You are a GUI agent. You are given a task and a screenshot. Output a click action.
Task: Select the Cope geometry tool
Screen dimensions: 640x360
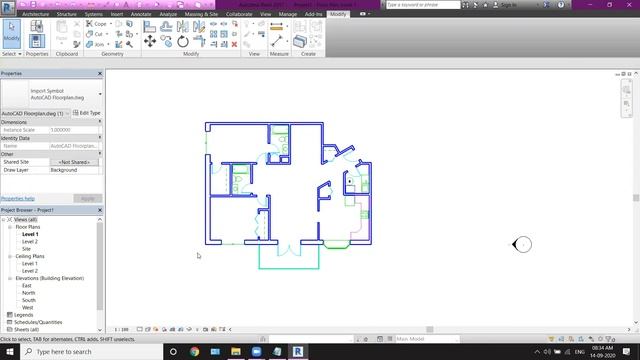[x=96, y=24]
